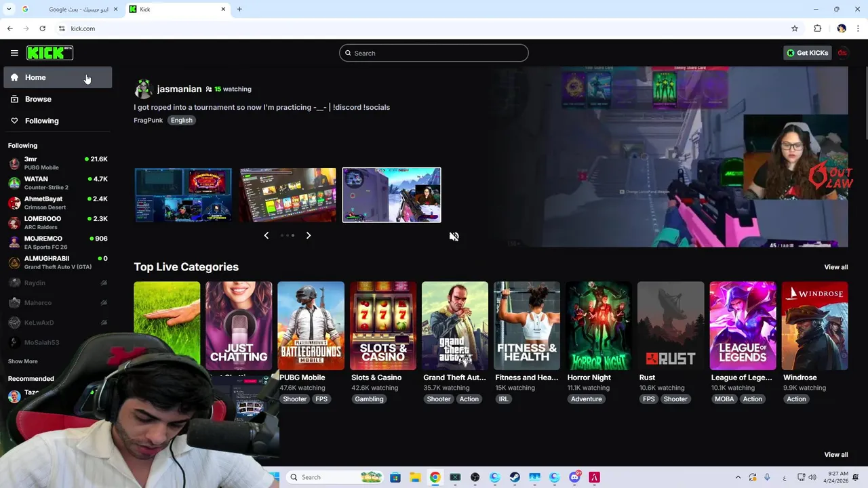Click the Kick search field

434,53
